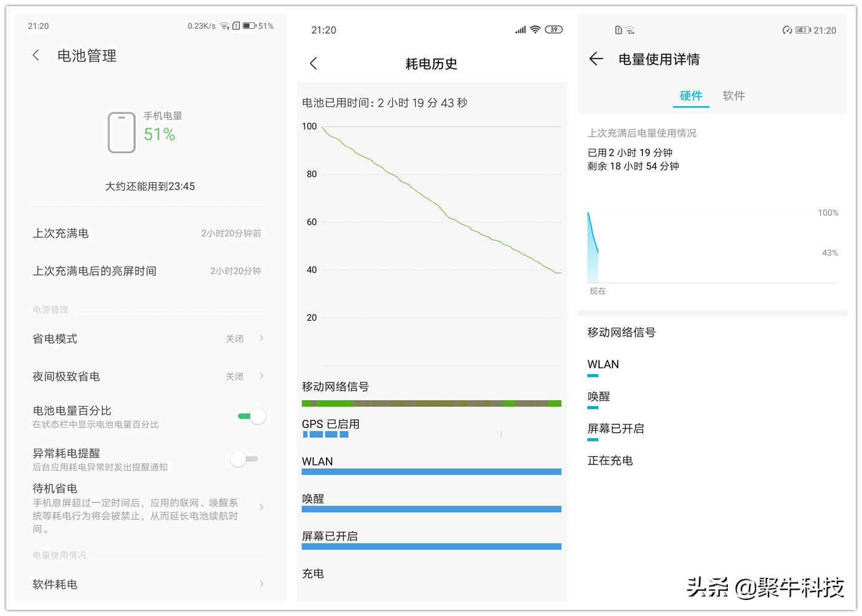This screenshot has width=862, height=616.
Task: Toggle the 电池电量百分比 switch
Action: click(x=251, y=416)
